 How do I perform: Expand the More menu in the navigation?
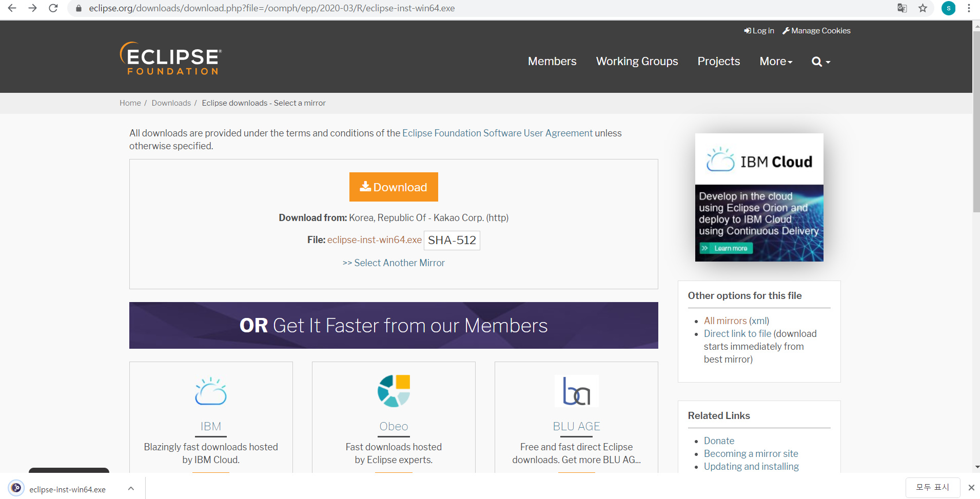click(776, 62)
